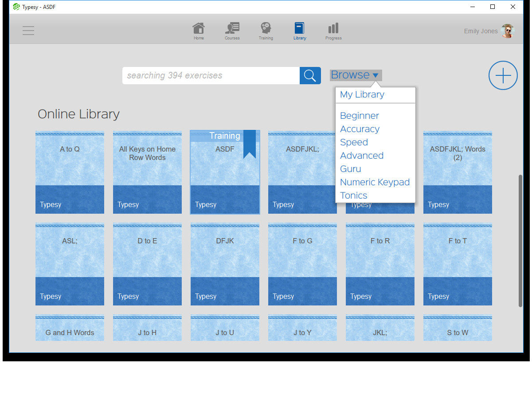532x399 pixels.
Task: Open the D to E exercise
Action: pos(147,264)
